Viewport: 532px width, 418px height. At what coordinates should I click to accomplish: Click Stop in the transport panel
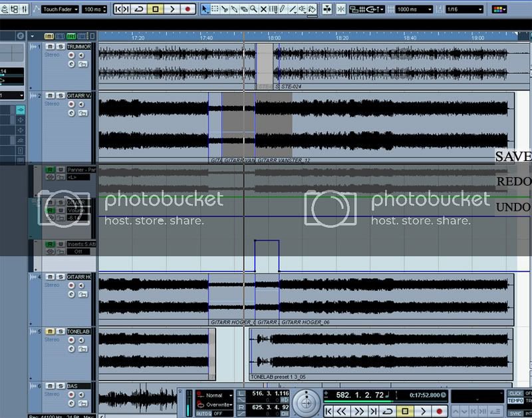pyautogui.click(x=405, y=411)
